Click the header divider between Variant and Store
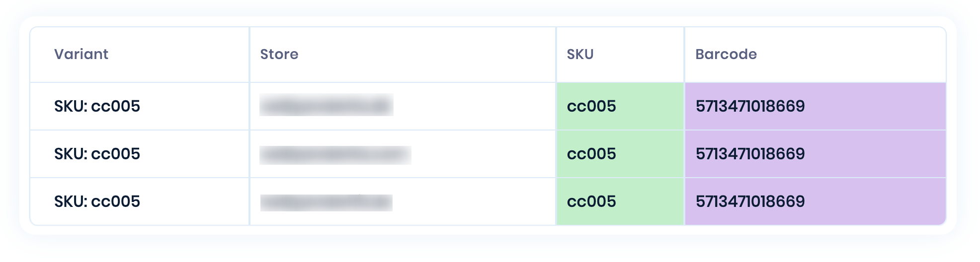980x262 pixels. click(x=249, y=55)
